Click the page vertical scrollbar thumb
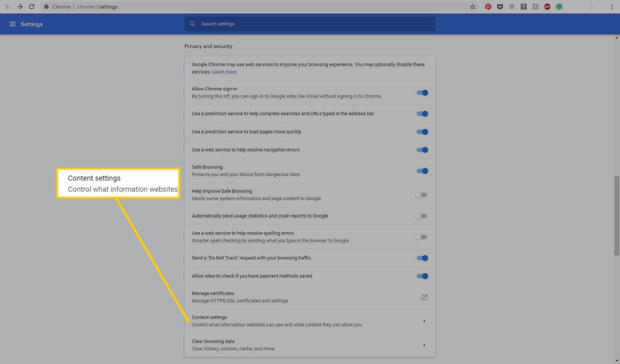 (x=617, y=216)
